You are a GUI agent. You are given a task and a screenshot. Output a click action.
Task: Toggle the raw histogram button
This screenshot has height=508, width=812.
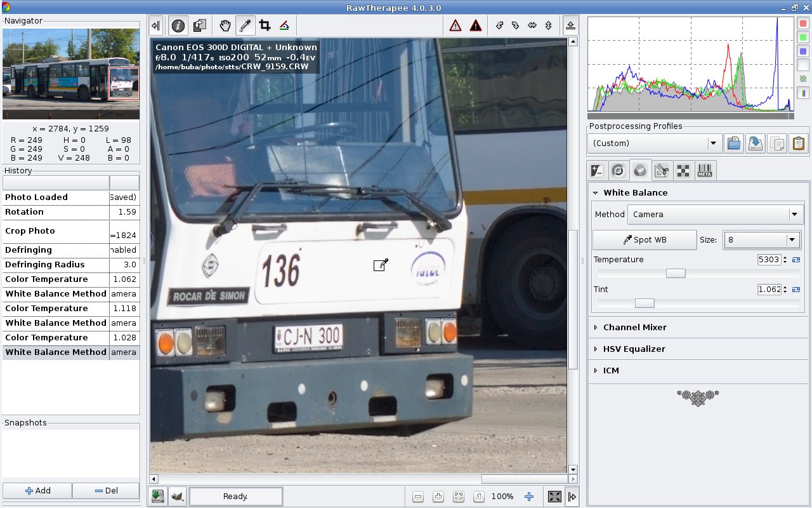click(803, 79)
